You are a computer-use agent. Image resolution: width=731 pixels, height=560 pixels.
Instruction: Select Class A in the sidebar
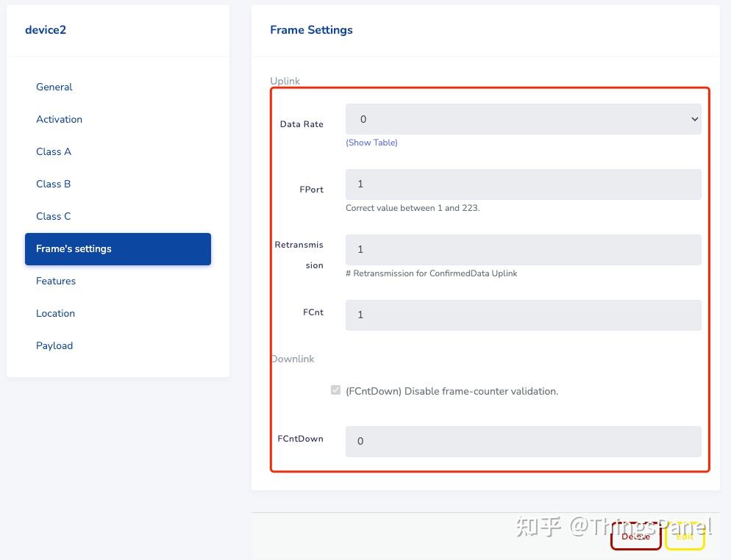(54, 151)
